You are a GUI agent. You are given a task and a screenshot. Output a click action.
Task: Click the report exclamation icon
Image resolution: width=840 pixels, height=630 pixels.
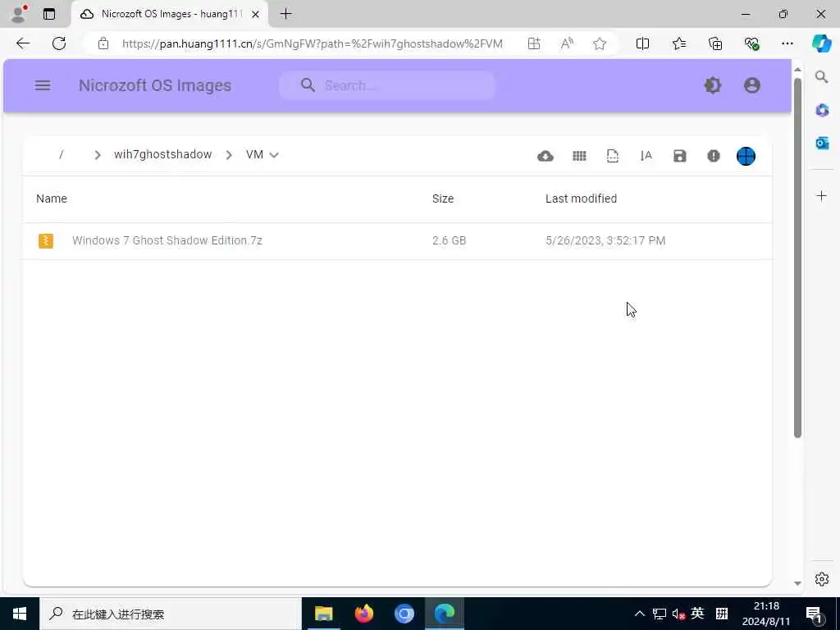click(x=714, y=156)
